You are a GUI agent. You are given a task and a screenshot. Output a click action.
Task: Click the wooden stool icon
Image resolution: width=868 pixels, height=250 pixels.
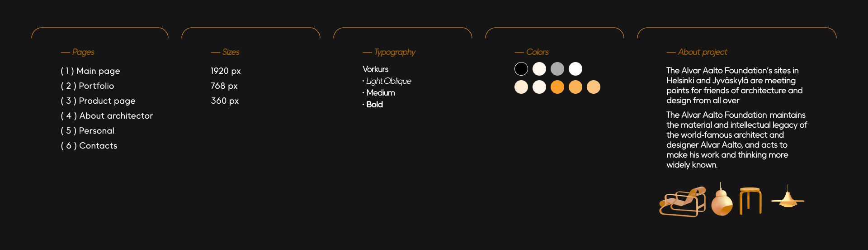pyautogui.click(x=750, y=201)
